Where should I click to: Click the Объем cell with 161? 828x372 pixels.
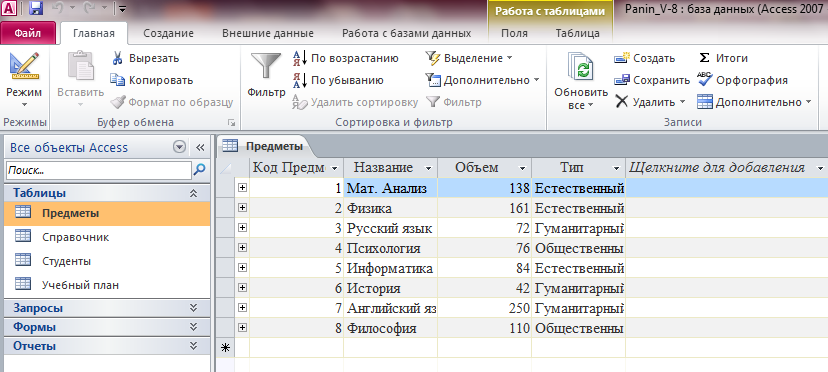coord(485,208)
